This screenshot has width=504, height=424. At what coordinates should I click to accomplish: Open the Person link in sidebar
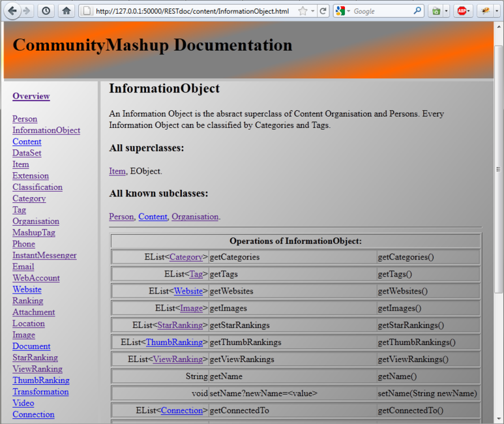click(25, 119)
